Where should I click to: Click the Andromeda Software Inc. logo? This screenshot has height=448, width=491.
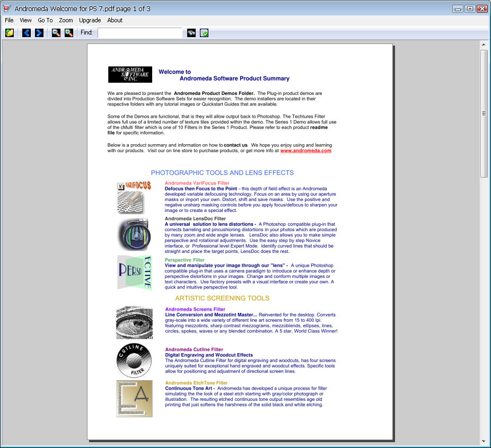[x=130, y=75]
